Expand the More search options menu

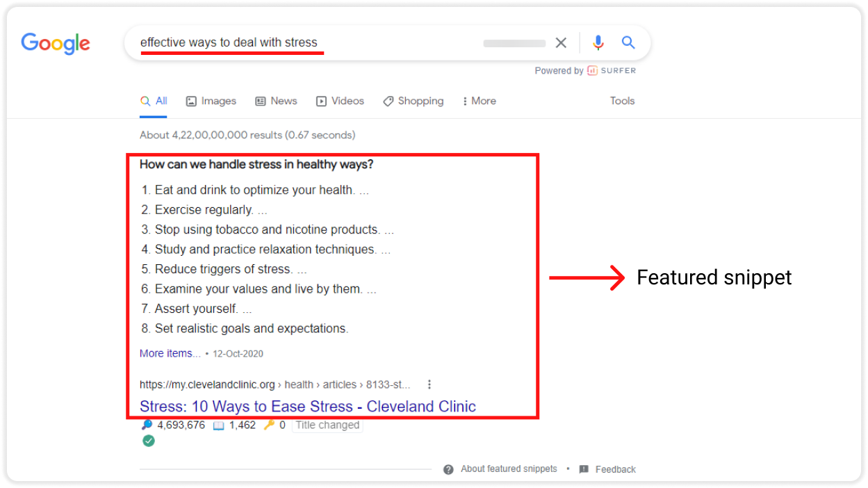[x=480, y=101]
